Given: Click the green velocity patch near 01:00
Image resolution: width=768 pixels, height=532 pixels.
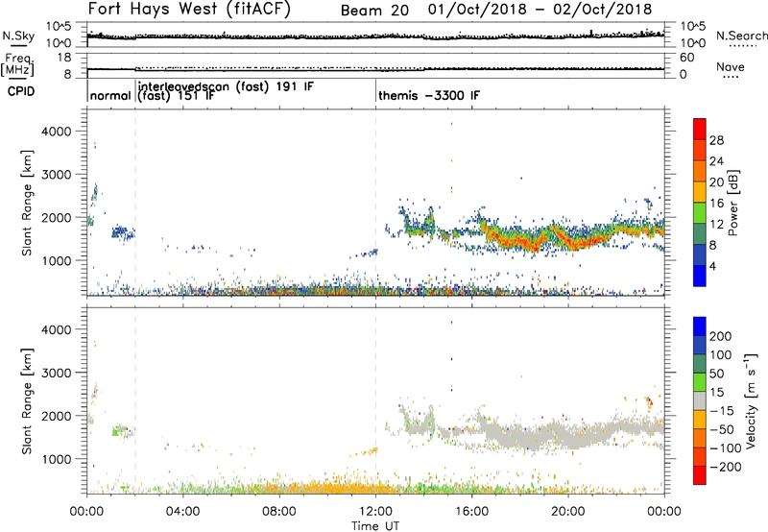Looking at the screenshot, I should [x=117, y=431].
